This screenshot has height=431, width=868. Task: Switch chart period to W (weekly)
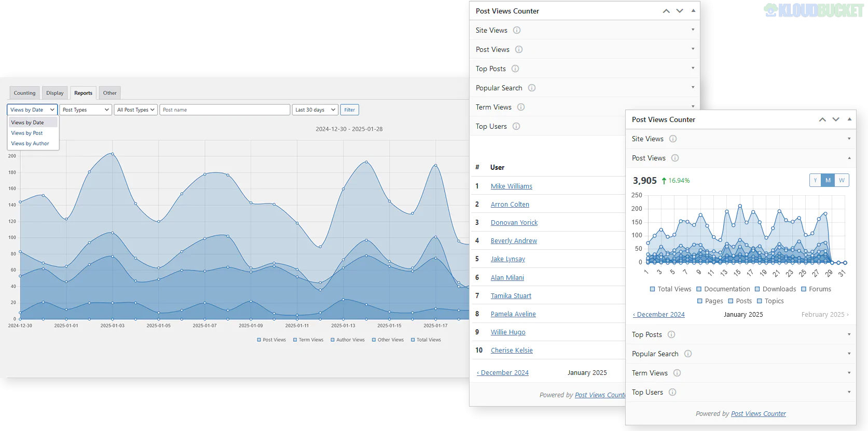(x=842, y=180)
